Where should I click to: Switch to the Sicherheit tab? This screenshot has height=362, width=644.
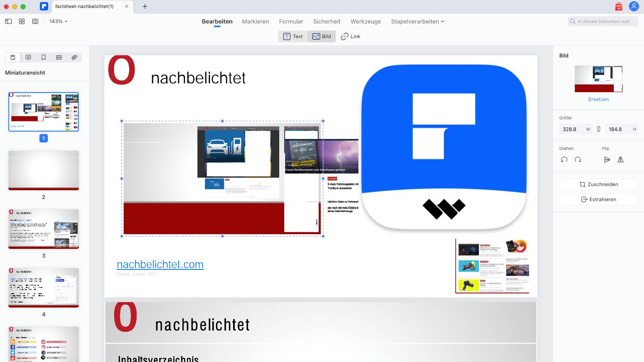click(x=327, y=21)
